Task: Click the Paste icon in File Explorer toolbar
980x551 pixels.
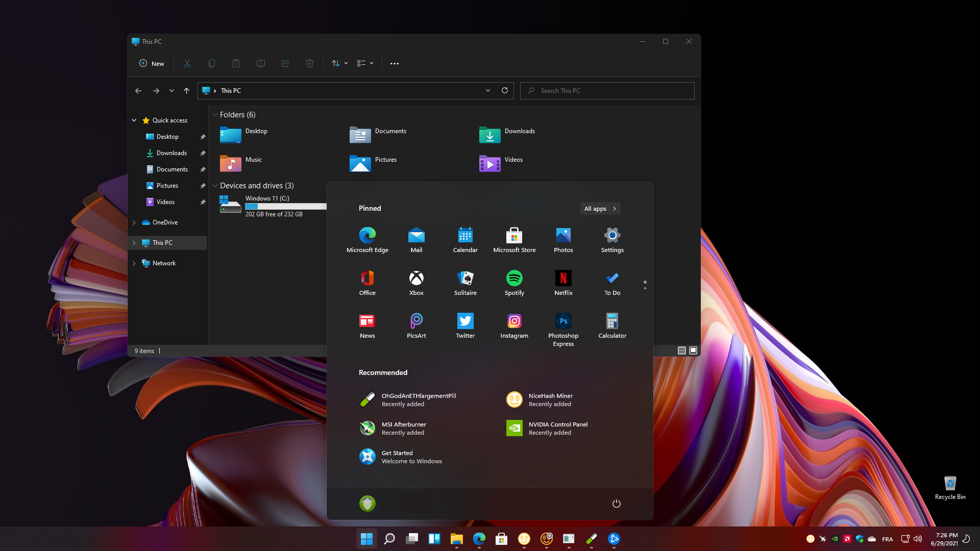Action: 236,63
